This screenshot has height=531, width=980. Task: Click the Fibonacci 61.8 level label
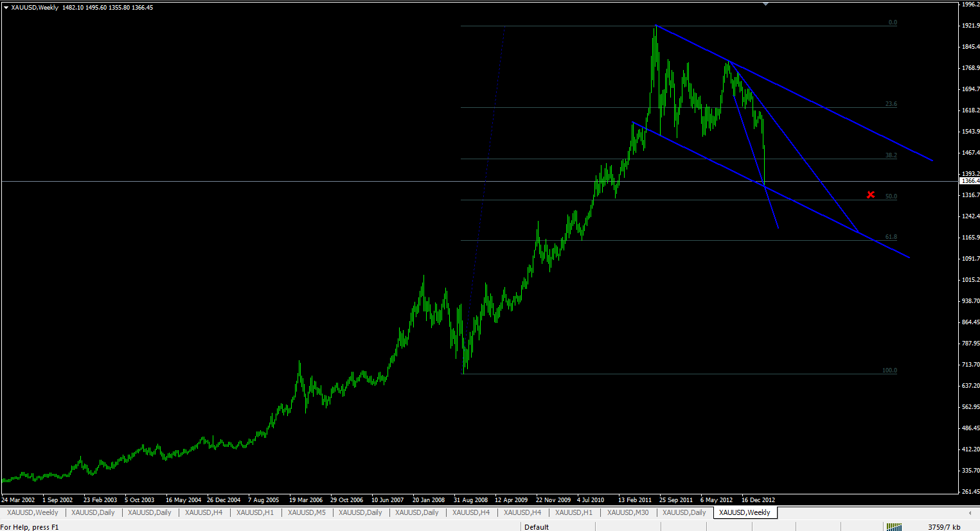891,237
